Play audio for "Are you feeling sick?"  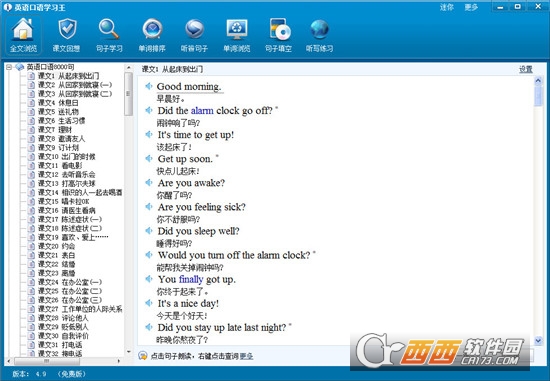click(x=149, y=207)
